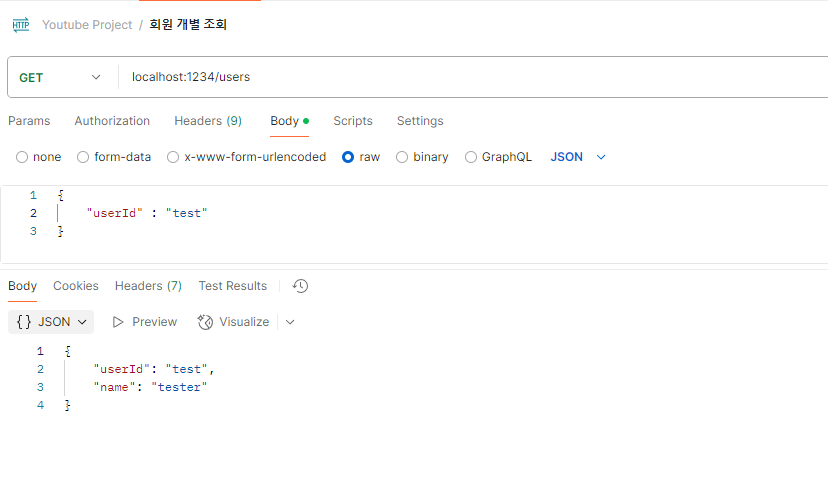
Task: Click the Preview play icon
Action: 118,322
